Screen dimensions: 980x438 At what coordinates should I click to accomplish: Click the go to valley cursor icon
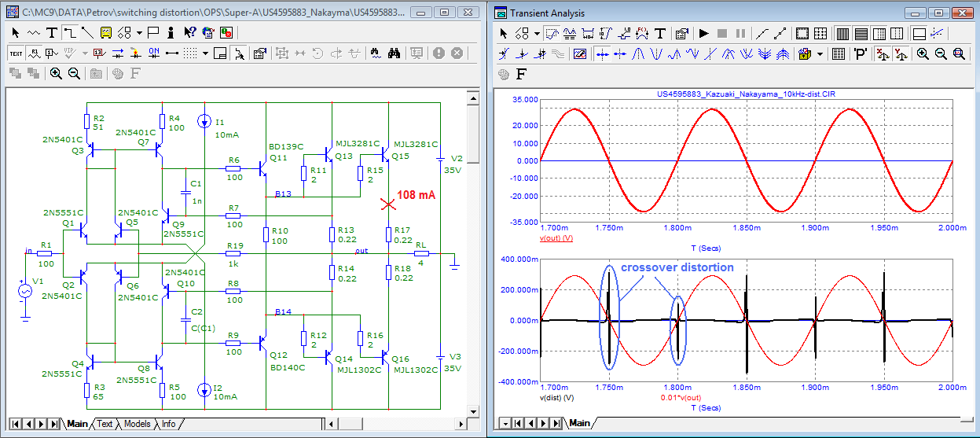[x=656, y=53]
